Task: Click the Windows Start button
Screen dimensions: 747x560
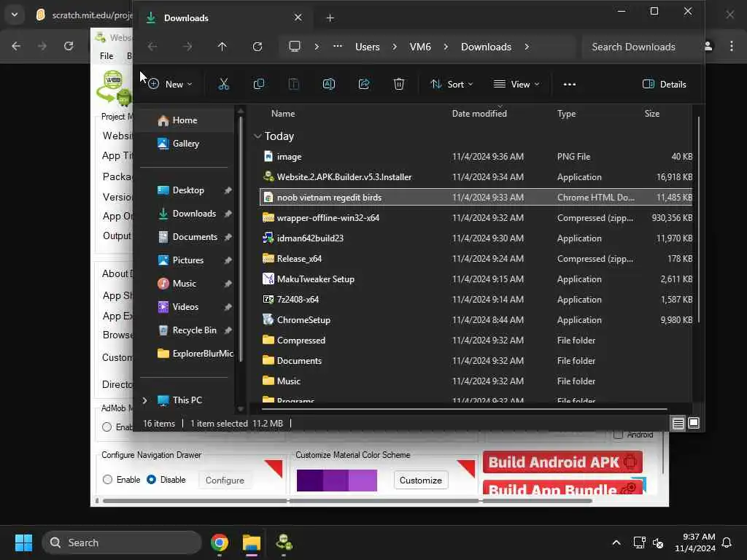Action: pyautogui.click(x=23, y=542)
